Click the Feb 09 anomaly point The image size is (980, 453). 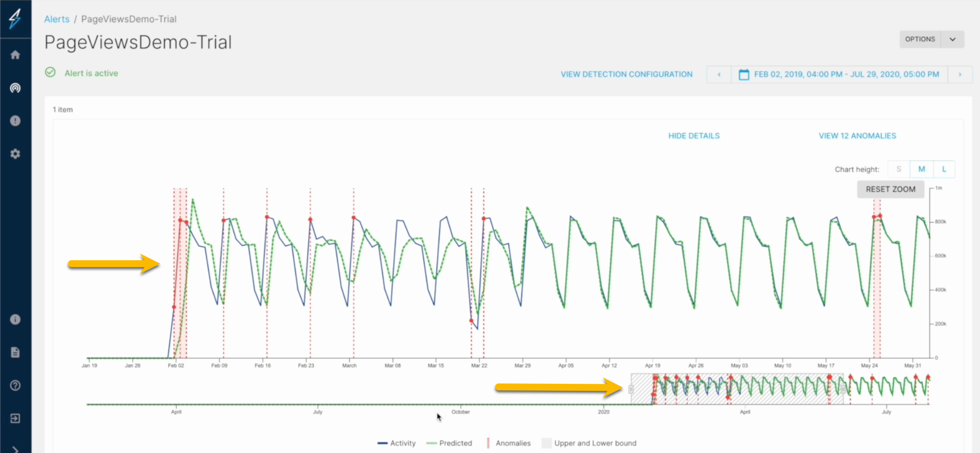click(223, 220)
